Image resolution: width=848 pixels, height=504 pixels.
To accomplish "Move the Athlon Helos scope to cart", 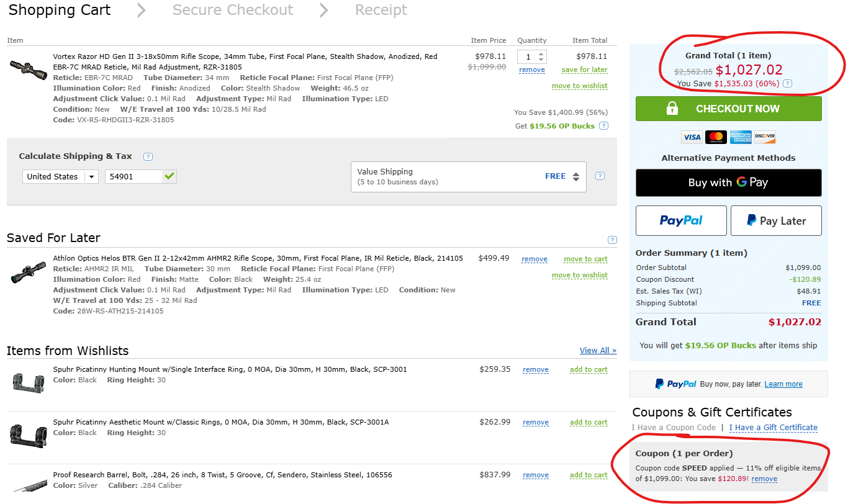I will pos(585,259).
